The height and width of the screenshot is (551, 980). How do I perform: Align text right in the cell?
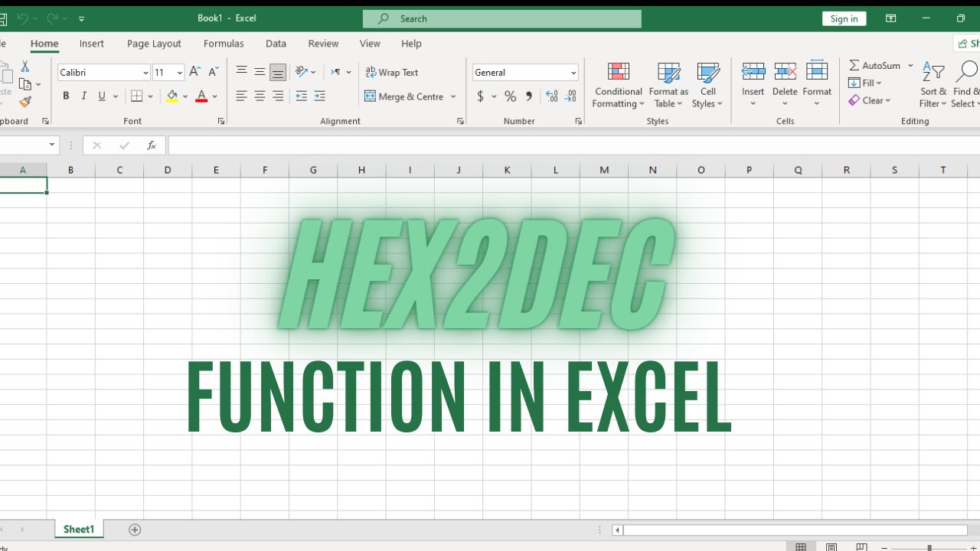pyautogui.click(x=278, y=96)
